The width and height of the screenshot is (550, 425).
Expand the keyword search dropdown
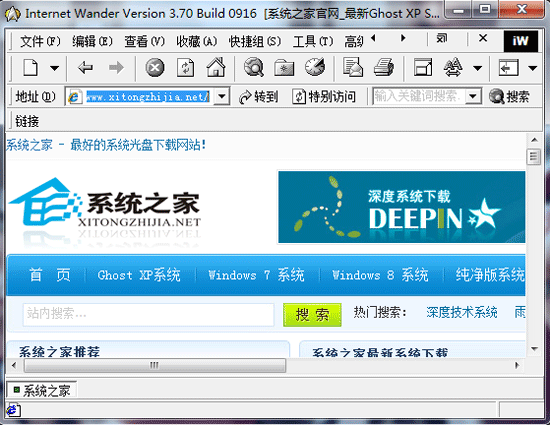pyautogui.click(x=473, y=96)
